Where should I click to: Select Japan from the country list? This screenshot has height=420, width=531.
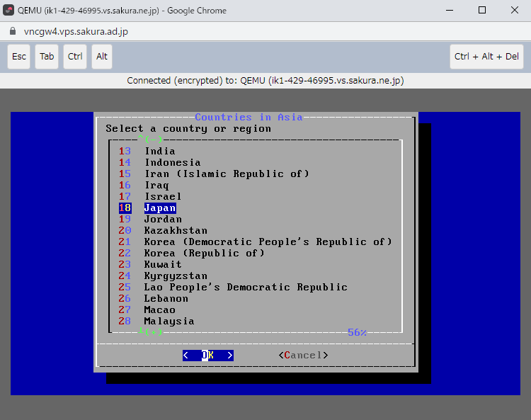pyautogui.click(x=160, y=208)
